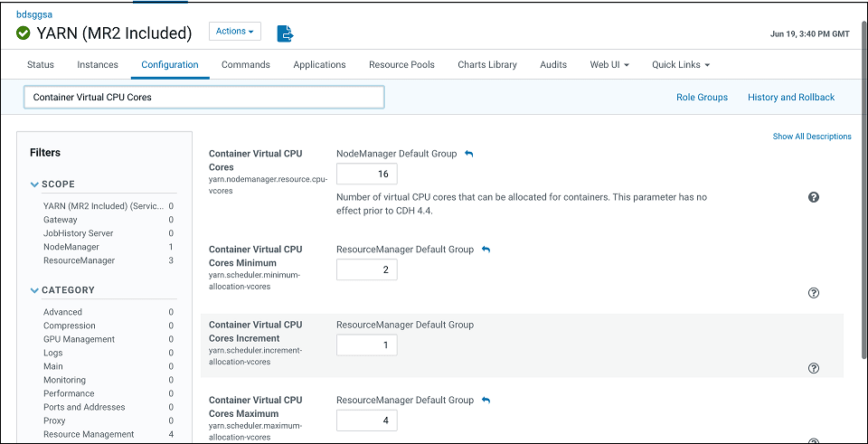The width and height of the screenshot is (868, 444).
Task: Open help icon for Cores Increment setting
Action: point(813,368)
